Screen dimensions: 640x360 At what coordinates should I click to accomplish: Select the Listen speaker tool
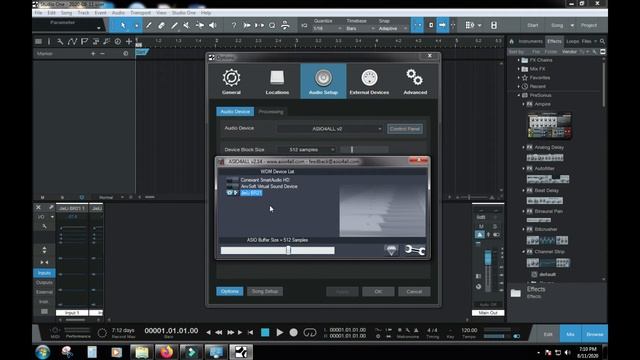tap(213, 25)
